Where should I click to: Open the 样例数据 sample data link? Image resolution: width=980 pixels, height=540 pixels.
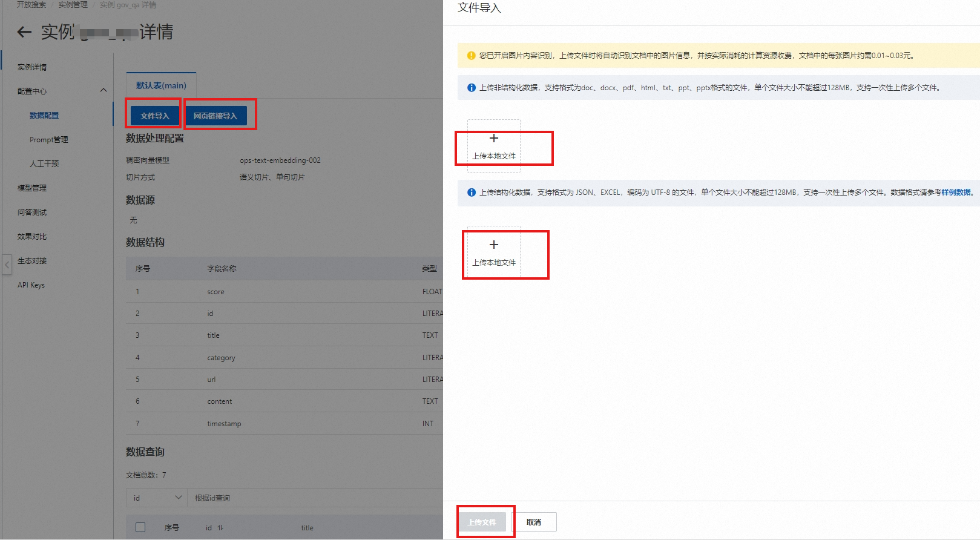956,193
